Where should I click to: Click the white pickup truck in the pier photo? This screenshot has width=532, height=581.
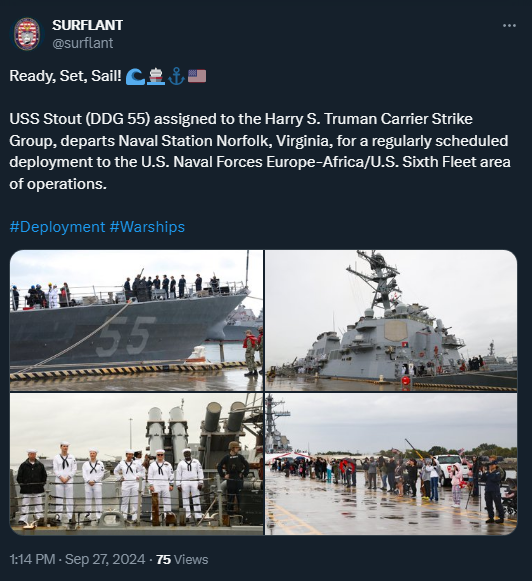pyautogui.click(x=451, y=468)
